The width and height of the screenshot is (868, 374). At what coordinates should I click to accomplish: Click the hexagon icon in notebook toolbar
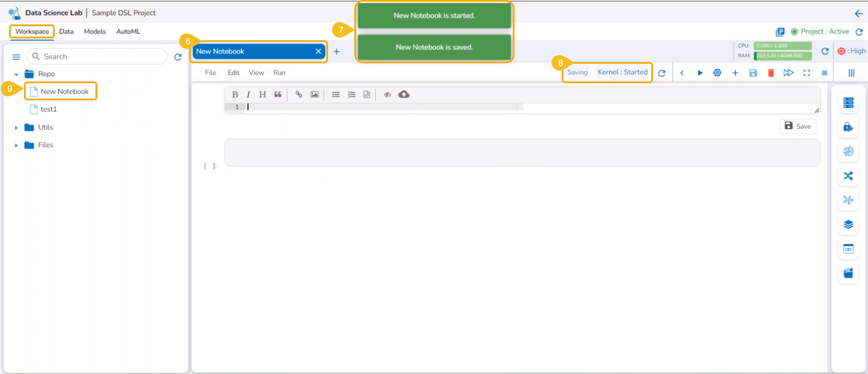[x=717, y=73]
